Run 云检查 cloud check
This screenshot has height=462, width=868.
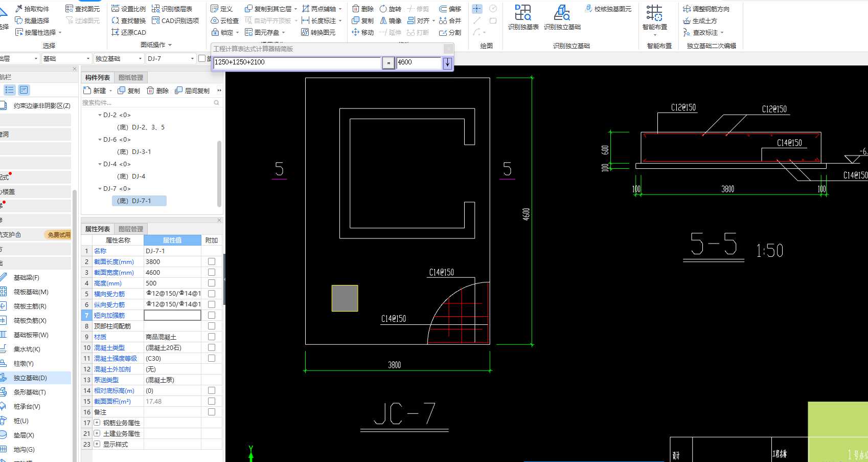tap(225, 20)
